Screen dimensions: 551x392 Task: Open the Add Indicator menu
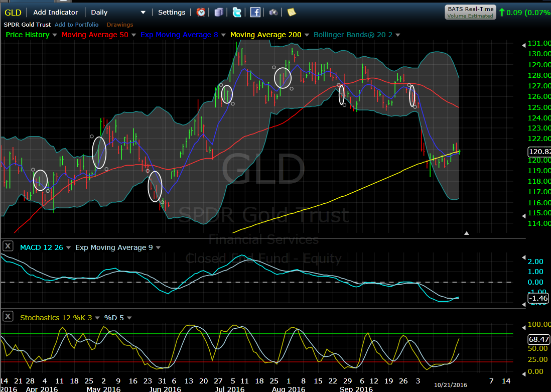click(x=56, y=12)
